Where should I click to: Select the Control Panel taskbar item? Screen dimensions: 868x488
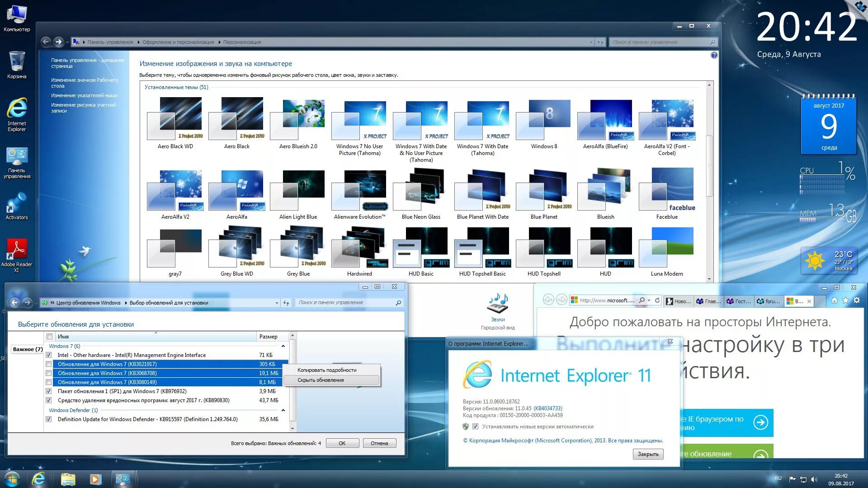pyautogui.click(x=123, y=479)
